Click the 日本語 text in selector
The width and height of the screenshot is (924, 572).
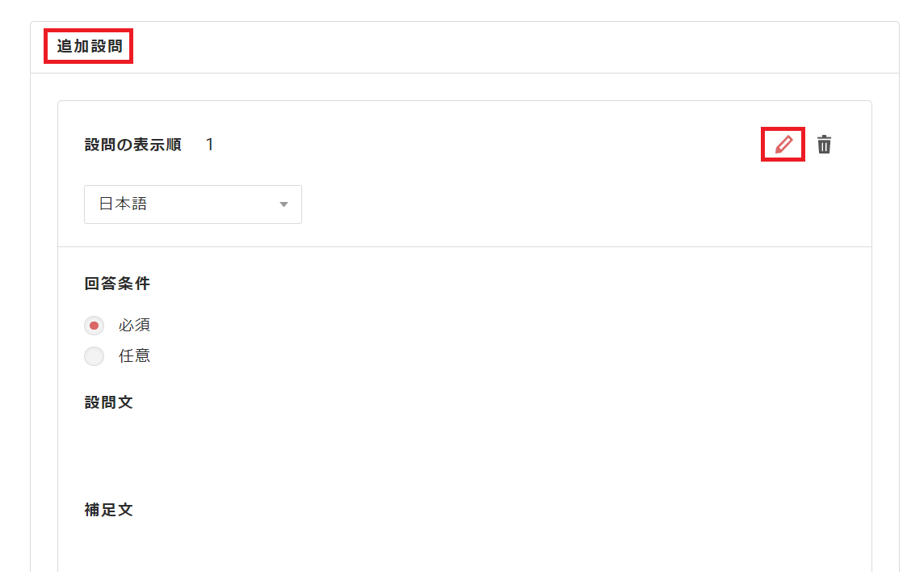coord(123,204)
